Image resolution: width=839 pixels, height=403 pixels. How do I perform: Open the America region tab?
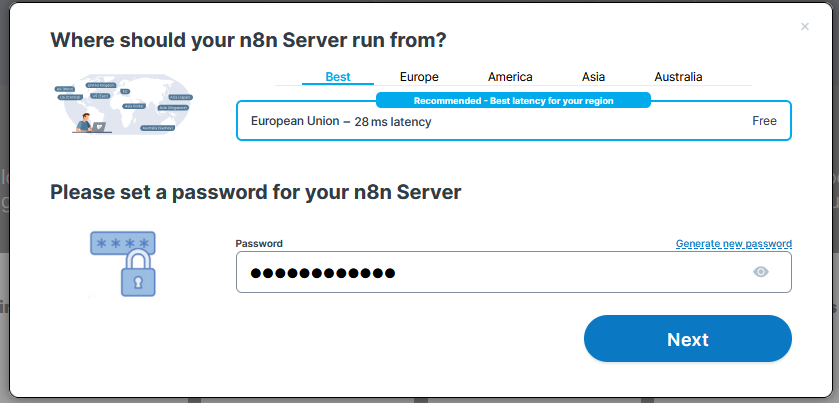coord(510,77)
